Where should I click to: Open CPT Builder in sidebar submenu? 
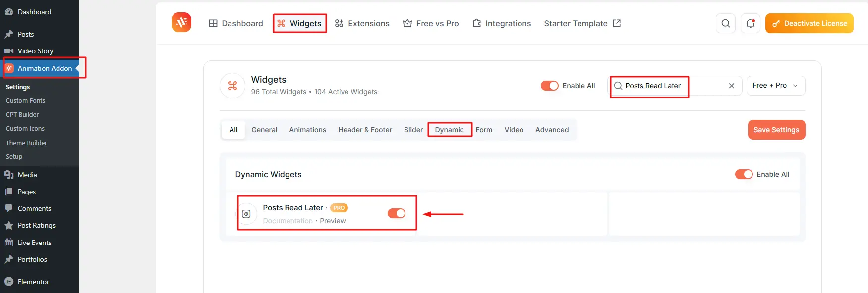22,114
